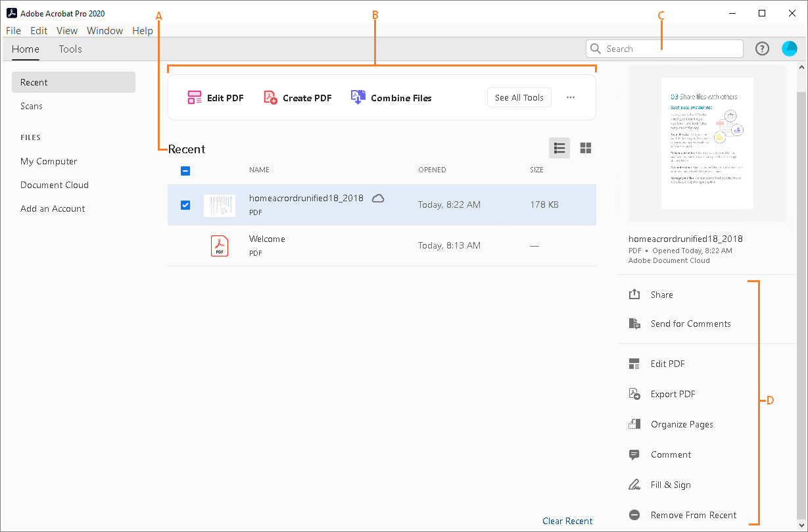808x532 pixels.
Task: Toggle the select-all checkbox above the file list
Action: (185, 170)
